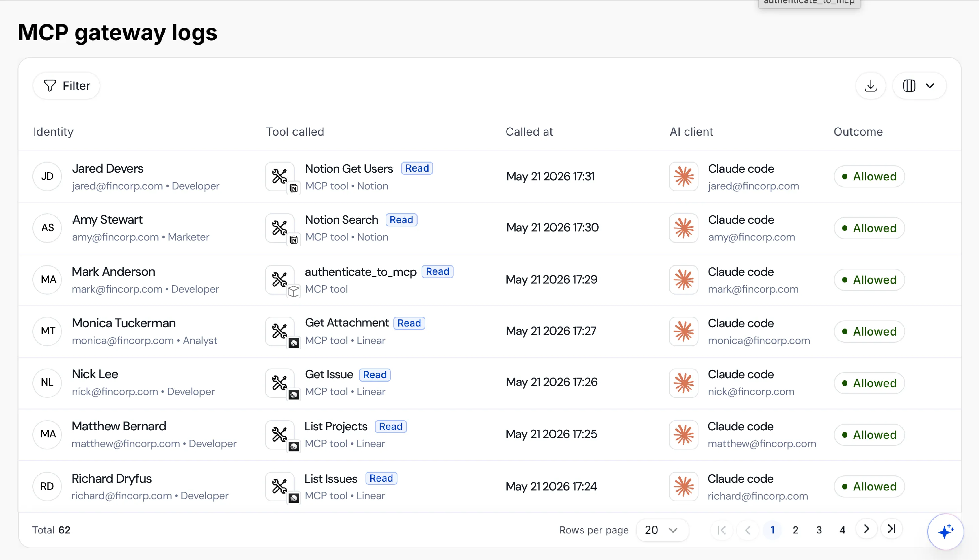Go to the next page arrow
The width and height of the screenshot is (980, 560).
coord(866,529)
